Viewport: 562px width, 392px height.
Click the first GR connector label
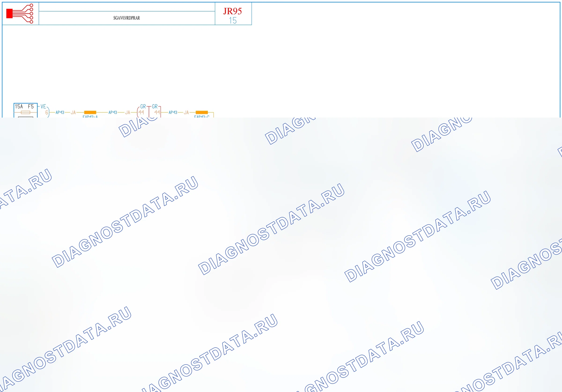[x=143, y=107]
